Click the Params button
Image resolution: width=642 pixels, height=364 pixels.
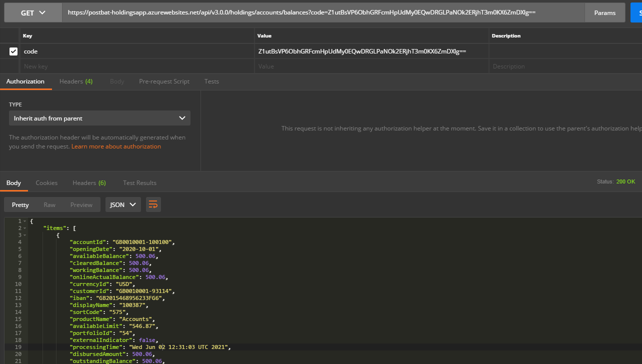coord(605,12)
